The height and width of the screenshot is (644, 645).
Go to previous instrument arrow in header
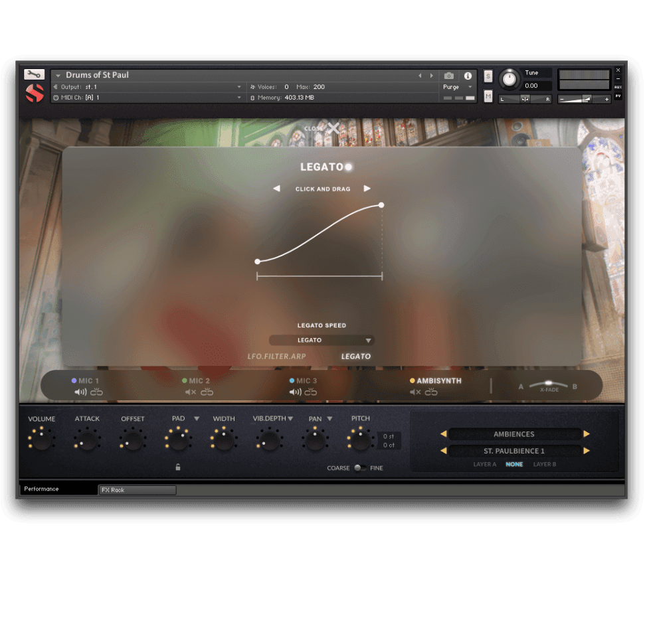tap(420, 76)
